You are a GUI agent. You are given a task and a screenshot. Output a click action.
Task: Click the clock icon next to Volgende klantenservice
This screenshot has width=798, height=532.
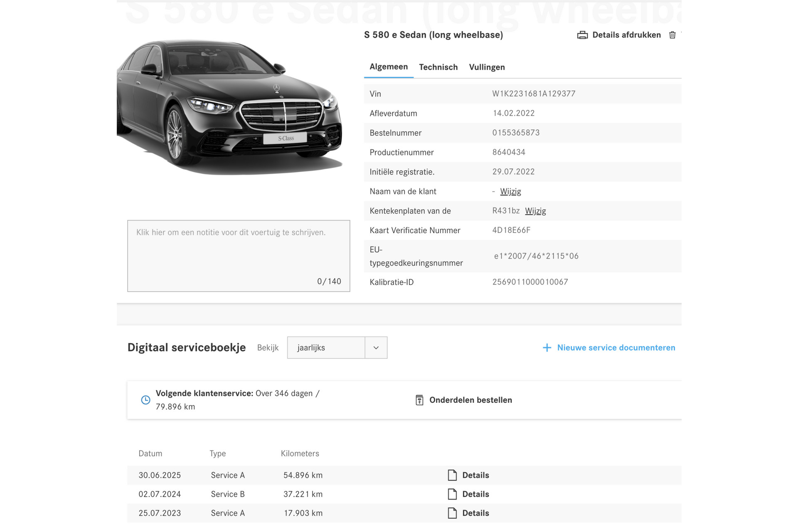(x=145, y=400)
